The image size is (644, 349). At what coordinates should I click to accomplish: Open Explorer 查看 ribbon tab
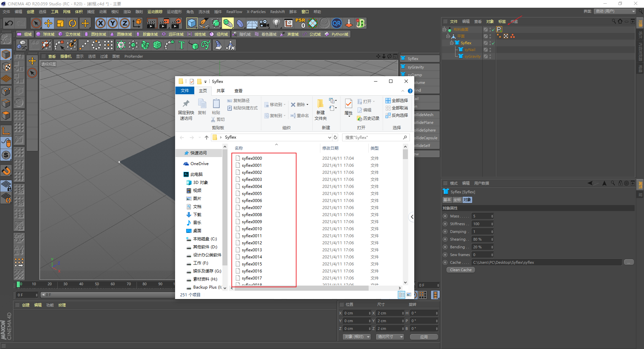(238, 91)
